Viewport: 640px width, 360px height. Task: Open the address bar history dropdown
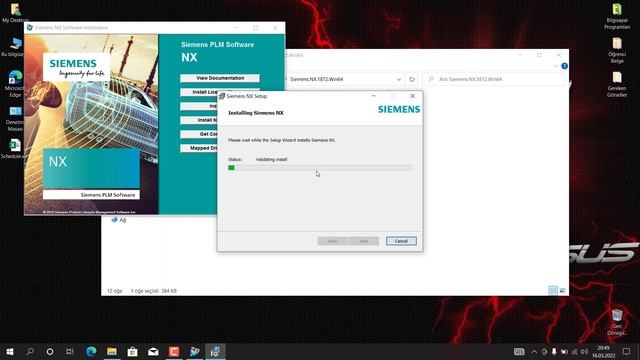click(x=399, y=79)
